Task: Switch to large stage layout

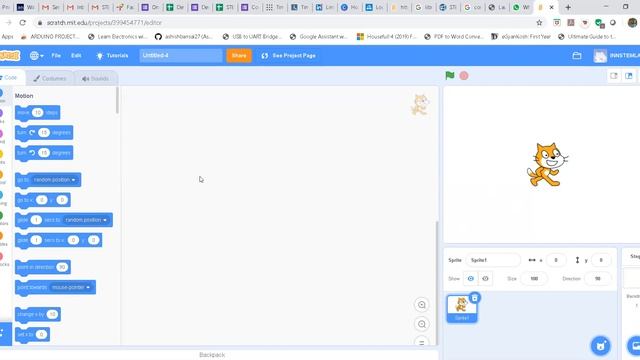Action: [629, 76]
